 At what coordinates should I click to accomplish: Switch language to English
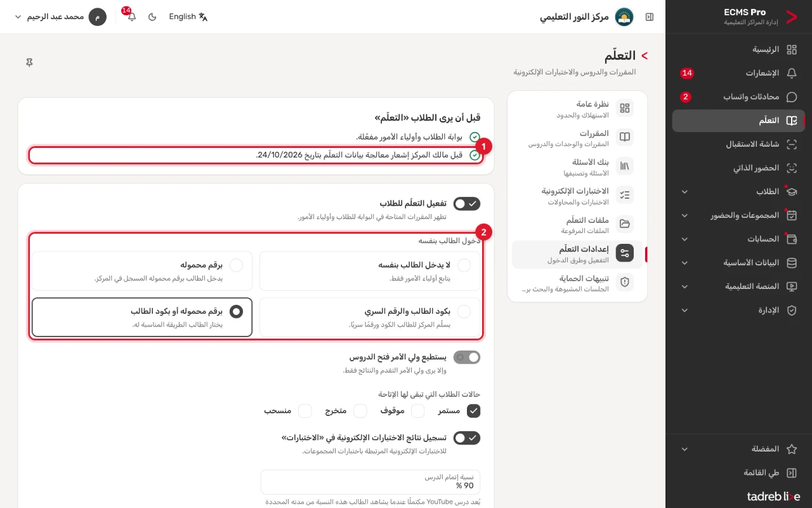click(188, 17)
